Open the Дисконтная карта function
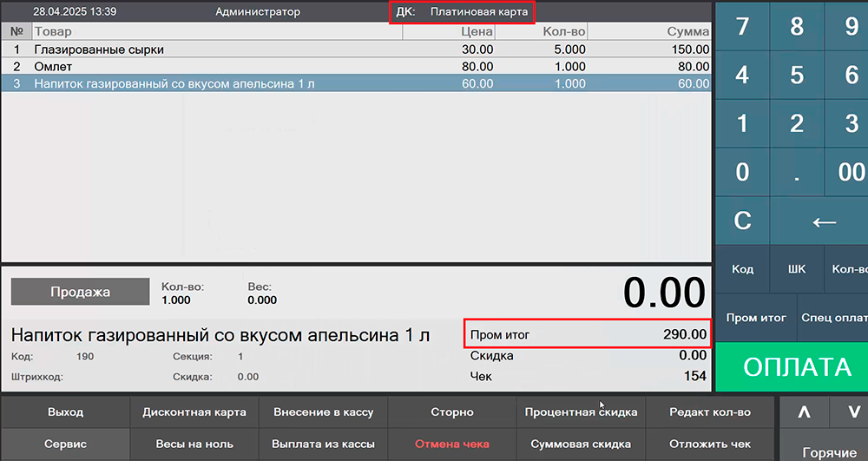The height and width of the screenshot is (461, 868). point(194,412)
